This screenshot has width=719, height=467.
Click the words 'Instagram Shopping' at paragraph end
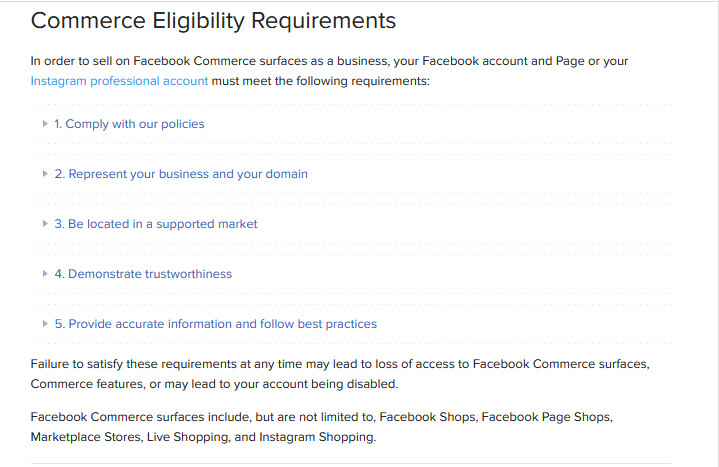[x=316, y=437]
